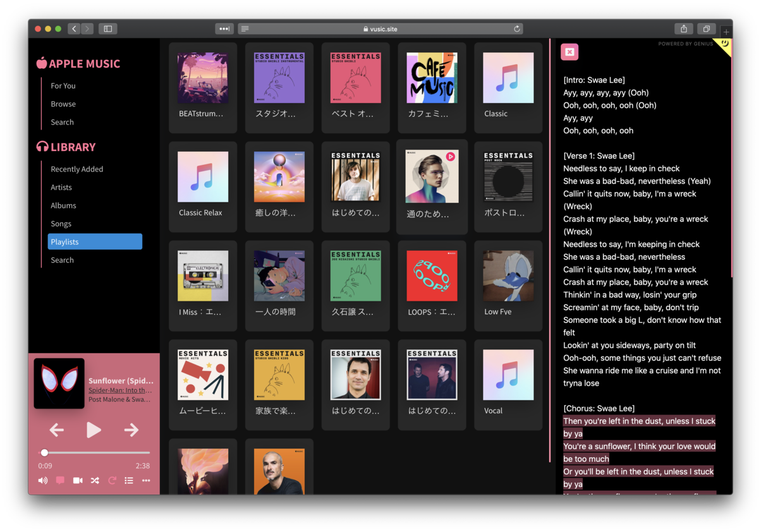Open the Cafe Music カフェミ… playlist

[x=432, y=88]
